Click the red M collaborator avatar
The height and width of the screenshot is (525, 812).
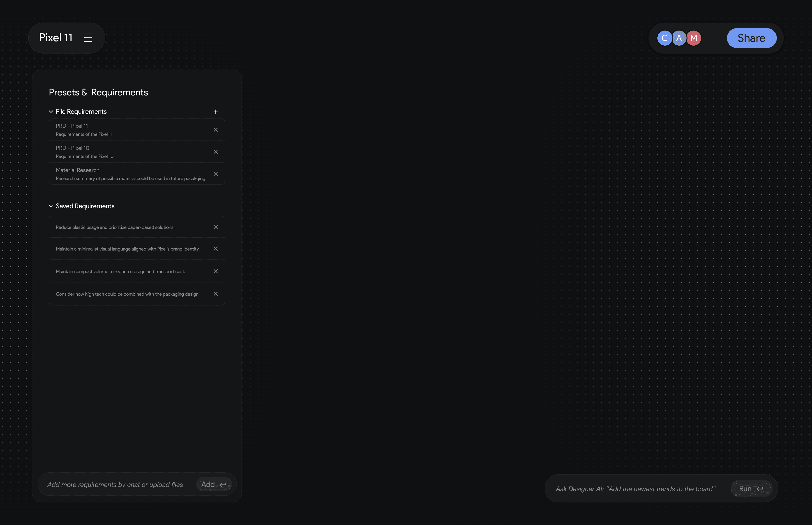[694, 38]
